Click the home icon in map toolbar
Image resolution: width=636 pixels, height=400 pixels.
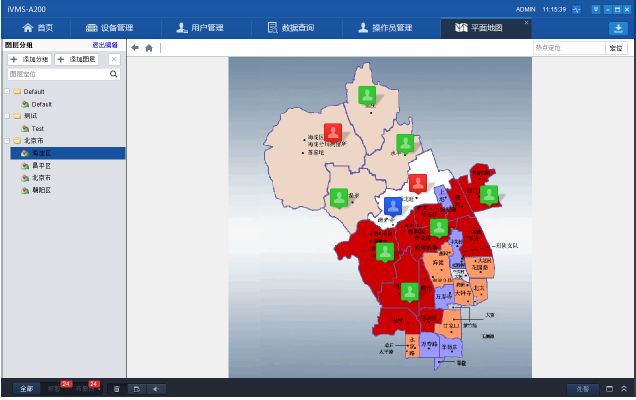[x=149, y=47]
